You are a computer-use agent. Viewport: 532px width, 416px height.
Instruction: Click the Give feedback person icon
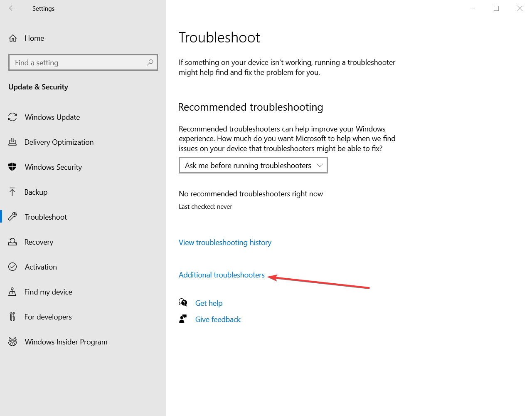pyautogui.click(x=183, y=319)
